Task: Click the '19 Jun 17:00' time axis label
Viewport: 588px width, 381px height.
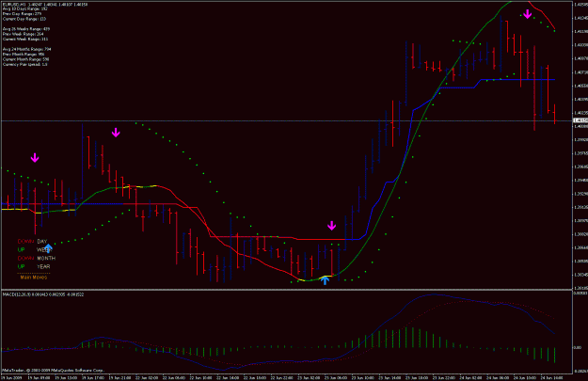Action: click(x=93, y=377)
